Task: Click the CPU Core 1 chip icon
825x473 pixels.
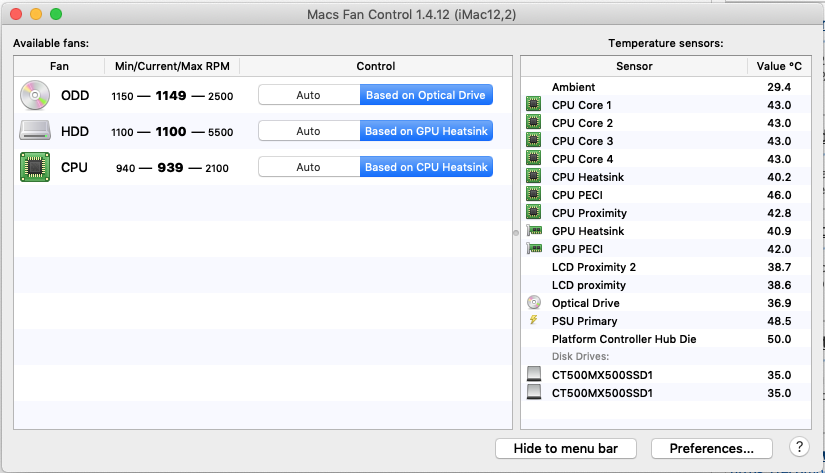Action: pos(534,104)
